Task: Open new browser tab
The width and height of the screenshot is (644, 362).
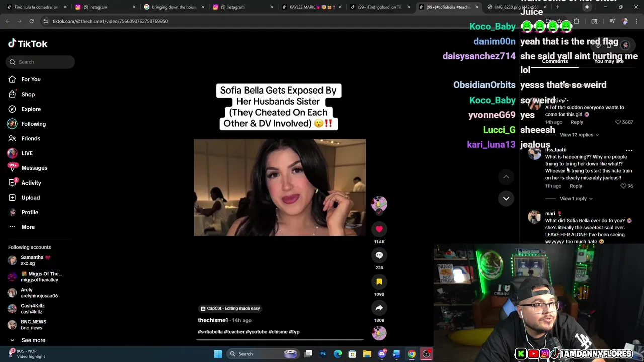Action: click(x=557, y=7)
